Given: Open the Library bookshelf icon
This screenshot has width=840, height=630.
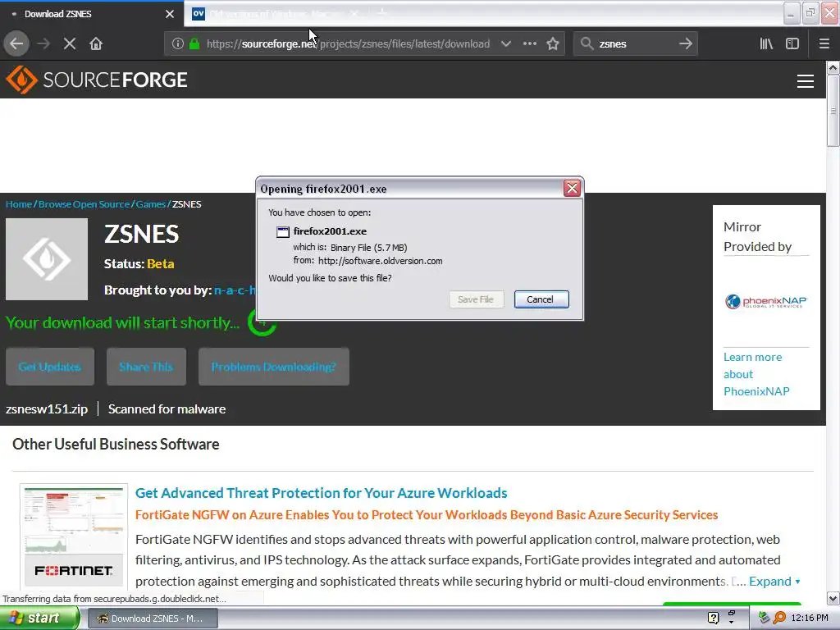Looking at the screenshot, I should [766, 43].
